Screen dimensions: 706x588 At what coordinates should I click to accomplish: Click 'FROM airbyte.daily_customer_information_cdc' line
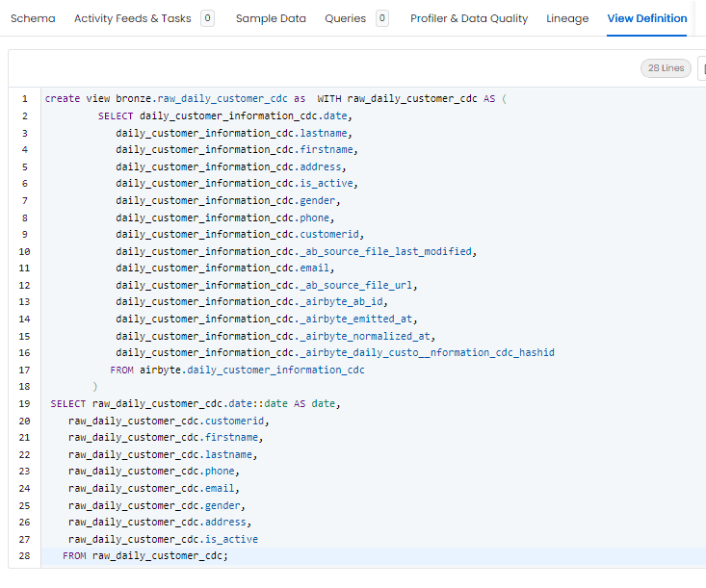tap(237, 370)
